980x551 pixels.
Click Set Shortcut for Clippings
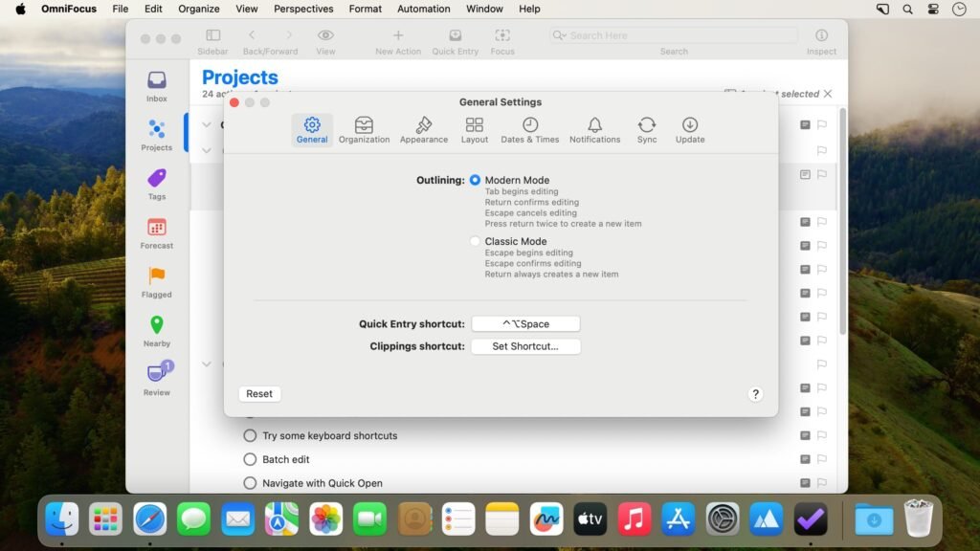525,345
